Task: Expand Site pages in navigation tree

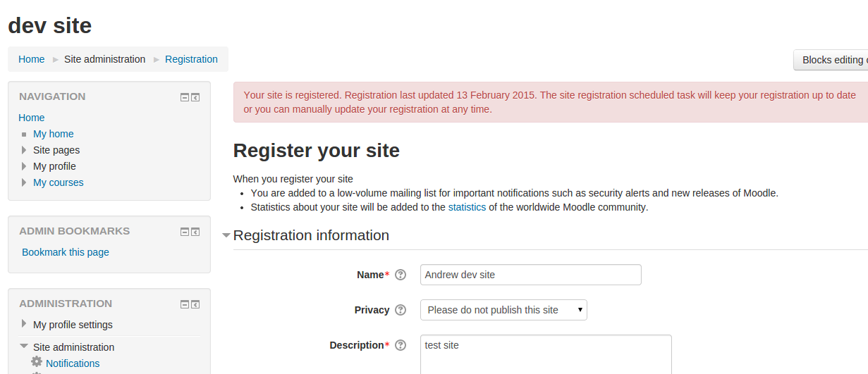Action: 24,150
